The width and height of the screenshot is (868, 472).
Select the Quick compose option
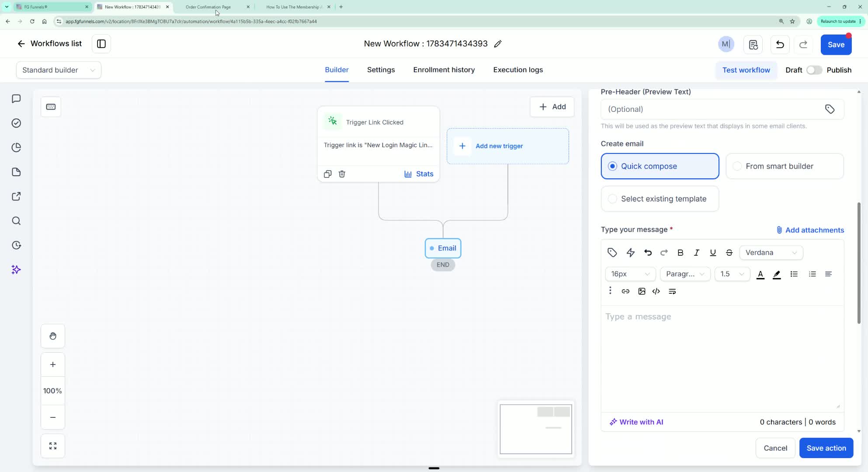pos(660,166)
